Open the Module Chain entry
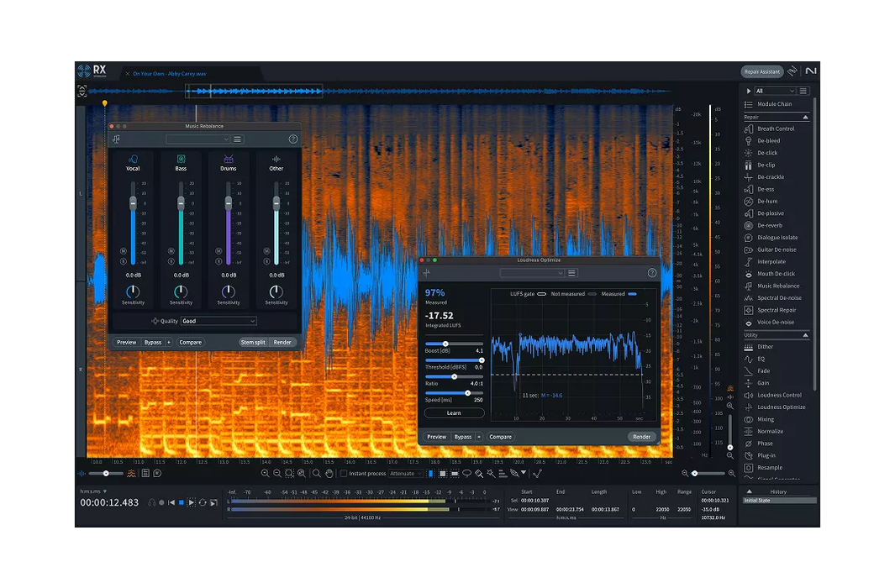 [x=775, y=104]
